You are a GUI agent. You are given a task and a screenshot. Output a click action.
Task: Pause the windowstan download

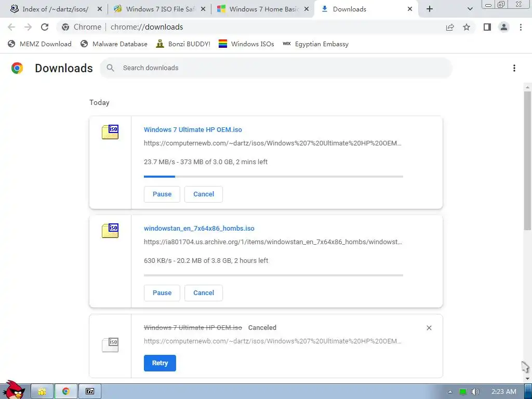[x=162, y=293]
